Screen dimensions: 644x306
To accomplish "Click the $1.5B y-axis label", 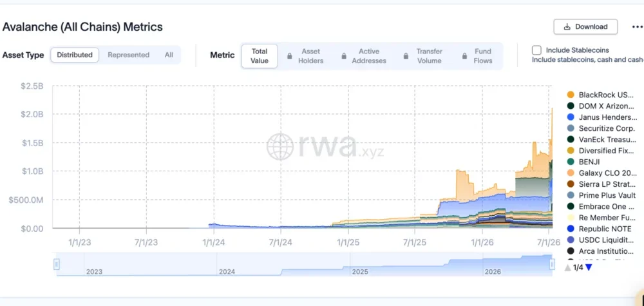I will coord(32,143).
